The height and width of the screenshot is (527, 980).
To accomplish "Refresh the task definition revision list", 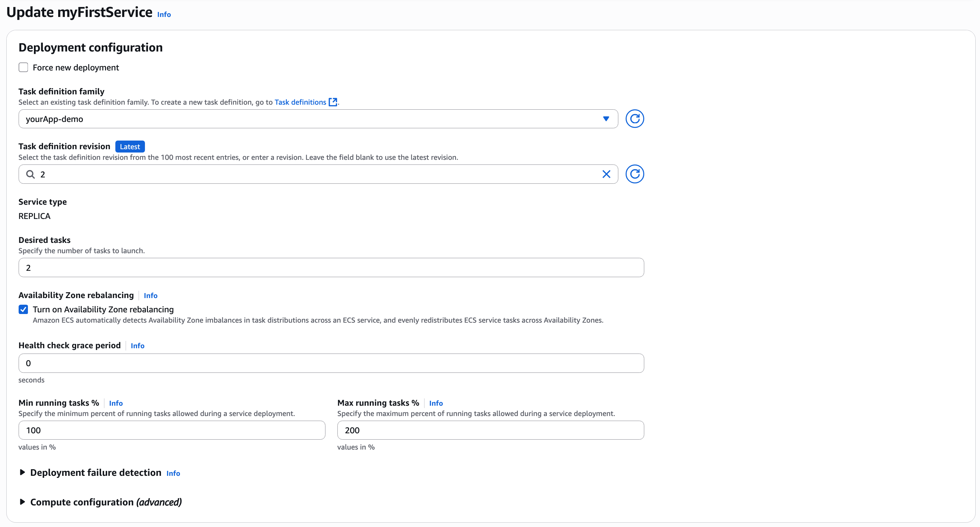I will tap(635, 174).
